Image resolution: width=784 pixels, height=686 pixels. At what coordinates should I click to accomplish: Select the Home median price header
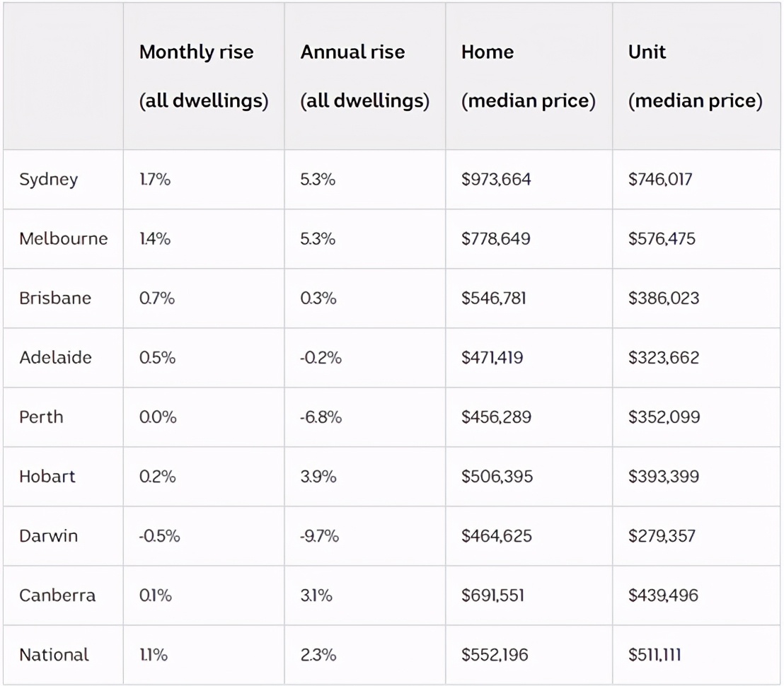(528, 76)
